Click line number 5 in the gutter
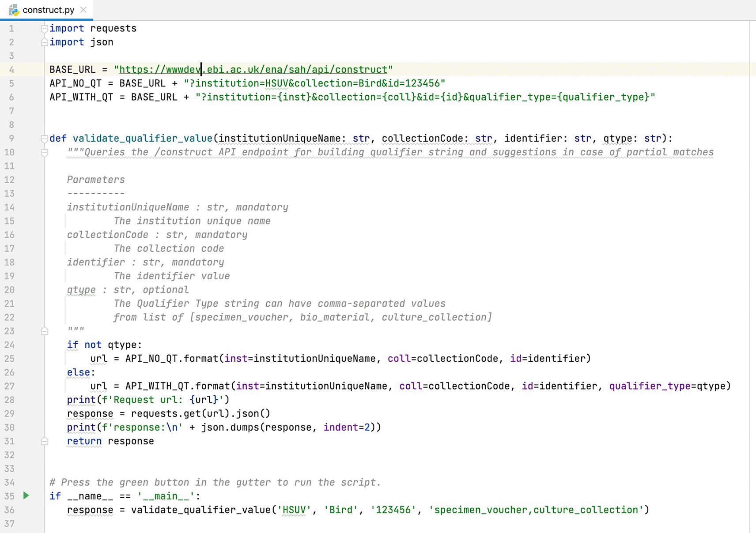 pos(11,83)
